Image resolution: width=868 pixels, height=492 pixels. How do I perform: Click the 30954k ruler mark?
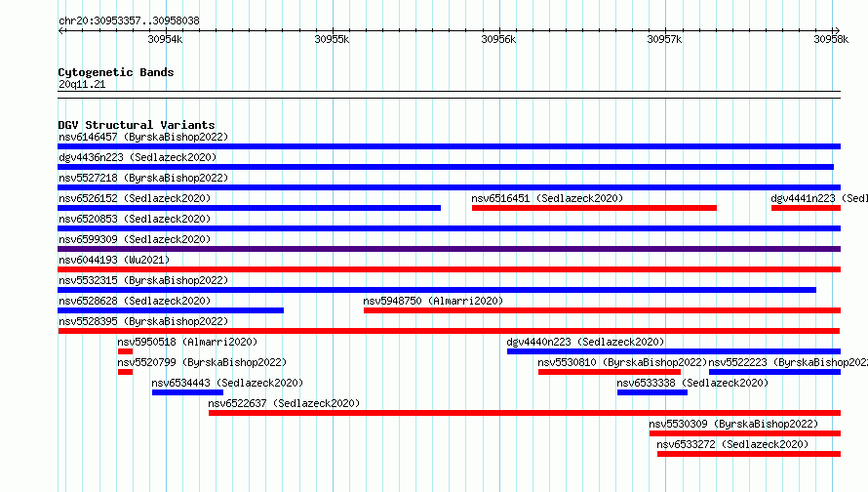(x=165, y=39)
